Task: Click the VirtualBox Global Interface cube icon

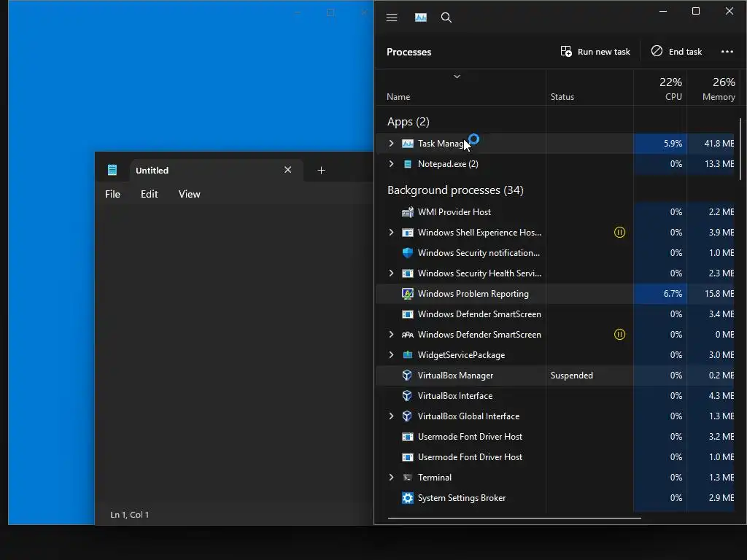Action: [x=407, y=416]
